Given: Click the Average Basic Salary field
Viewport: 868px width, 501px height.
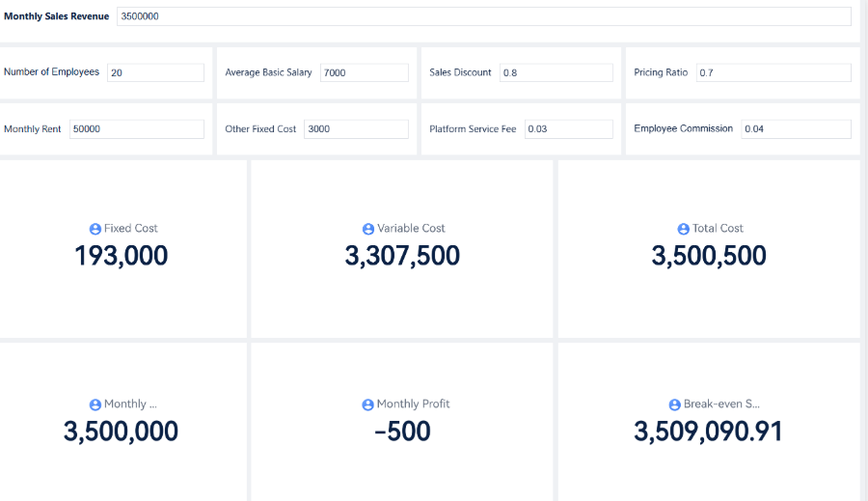Looking at the screenshot, I should tap(365, 72).
